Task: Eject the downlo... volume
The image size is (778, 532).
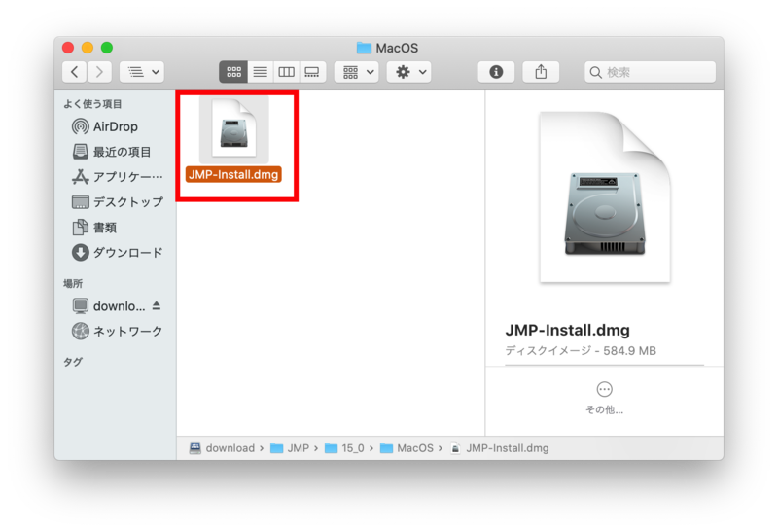Action: coord(157,305)
